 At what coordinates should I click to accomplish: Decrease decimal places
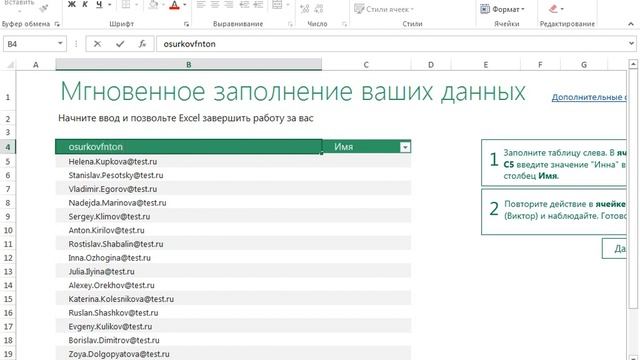click(319, 9)
